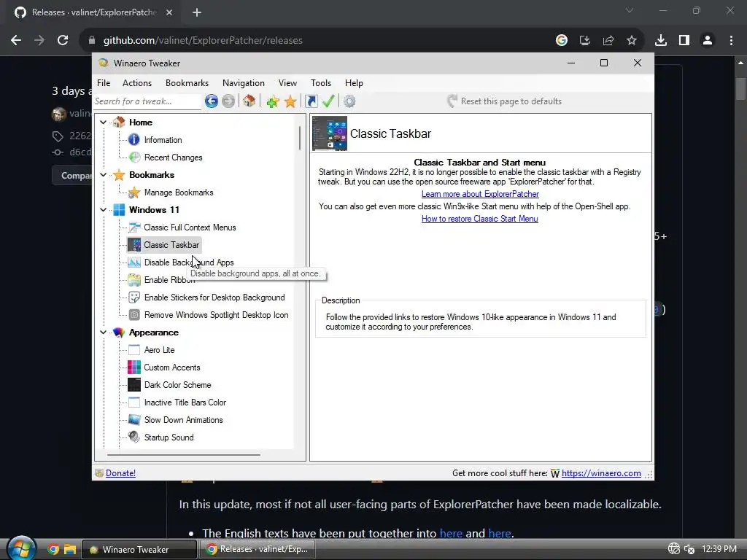The image size is (747, 560).
Task: Click the GitHub address bar URL
Action: [203, 41]
